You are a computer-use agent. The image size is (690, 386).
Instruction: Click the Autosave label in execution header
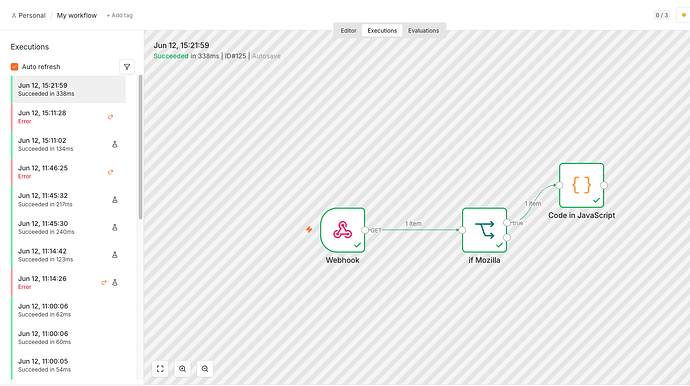[x=266, y=56]
